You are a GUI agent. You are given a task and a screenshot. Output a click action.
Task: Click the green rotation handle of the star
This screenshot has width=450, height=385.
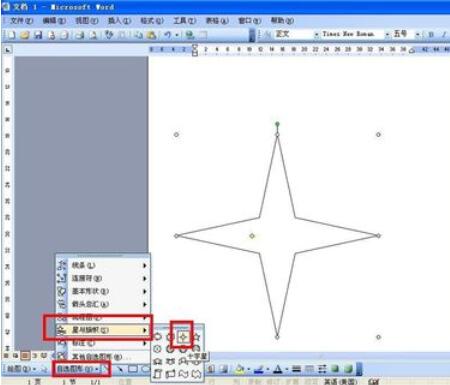(277, 124)
